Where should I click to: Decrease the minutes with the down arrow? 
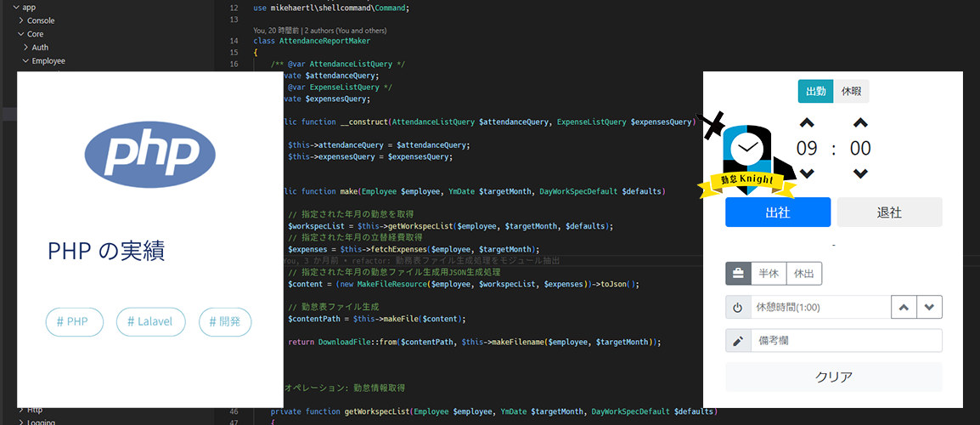point(860,173)
